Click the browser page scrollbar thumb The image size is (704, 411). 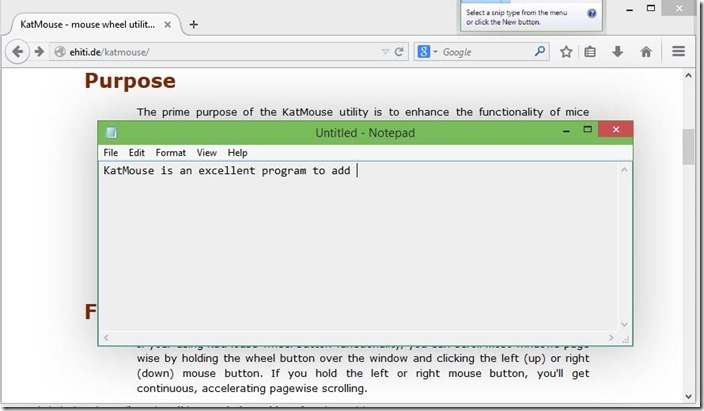click(x=688, y=147)
